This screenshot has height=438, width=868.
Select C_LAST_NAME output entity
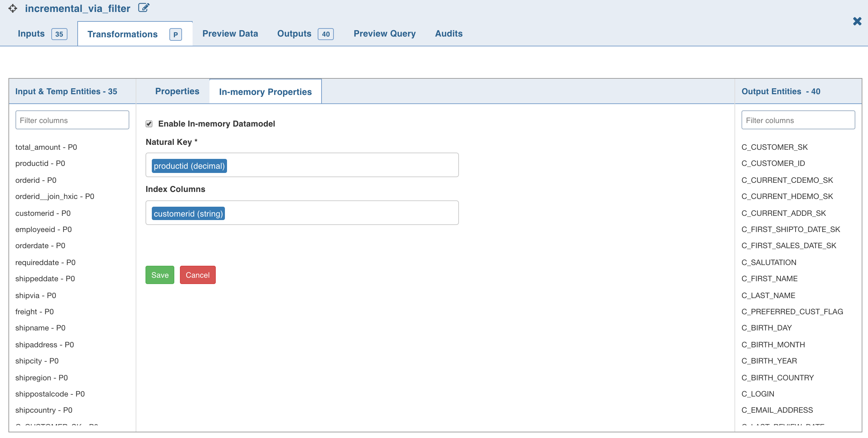pos(768,296)
